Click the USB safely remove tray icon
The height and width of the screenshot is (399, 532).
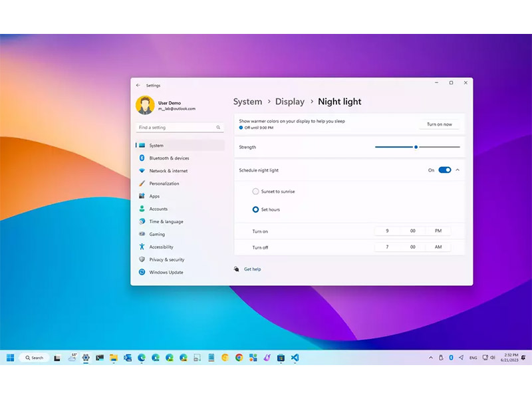(x=441, y=358)
